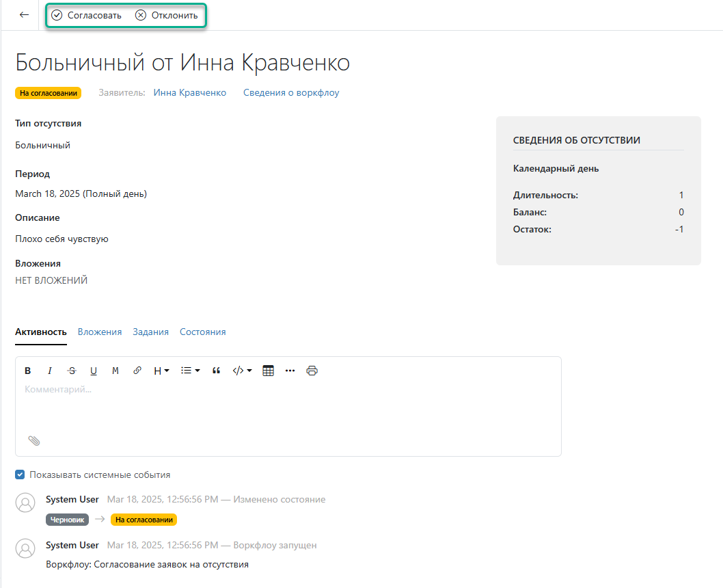Click the НЕТ ВЛОЖЕНИЙ text
This screenshot has width=723, height=588.
(51, 280)
